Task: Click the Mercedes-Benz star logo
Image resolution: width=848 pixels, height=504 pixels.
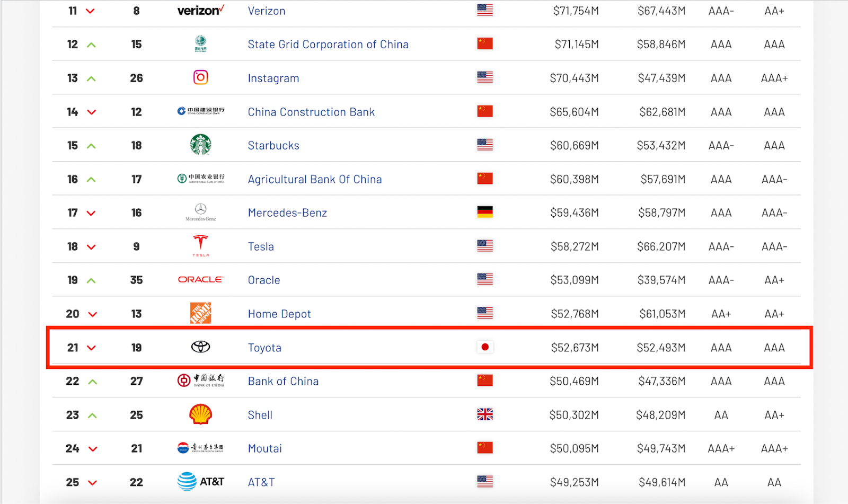Action: [x=200, y=212]
